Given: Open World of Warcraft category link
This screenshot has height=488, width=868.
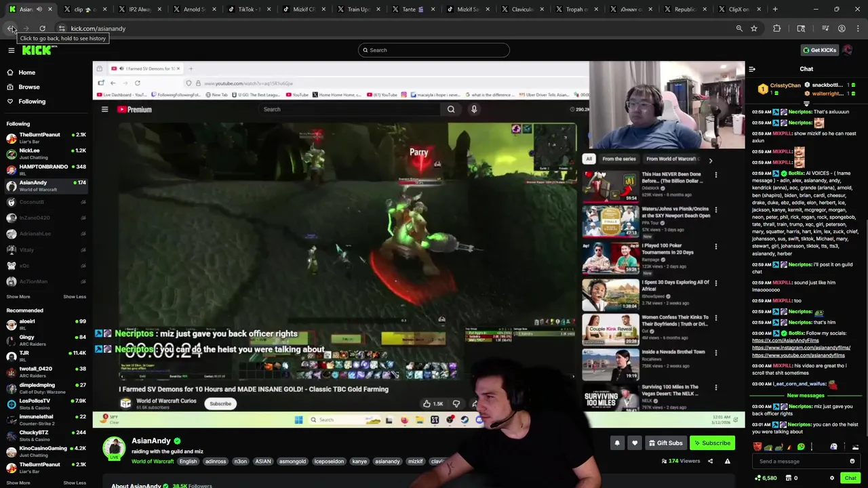Looking at the screenshot, I should pyautogui.click(x=153, y=462).
